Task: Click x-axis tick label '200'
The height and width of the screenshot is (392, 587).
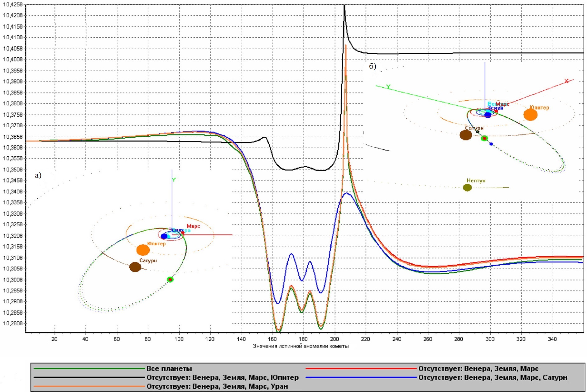Action: tap(334, 339)
